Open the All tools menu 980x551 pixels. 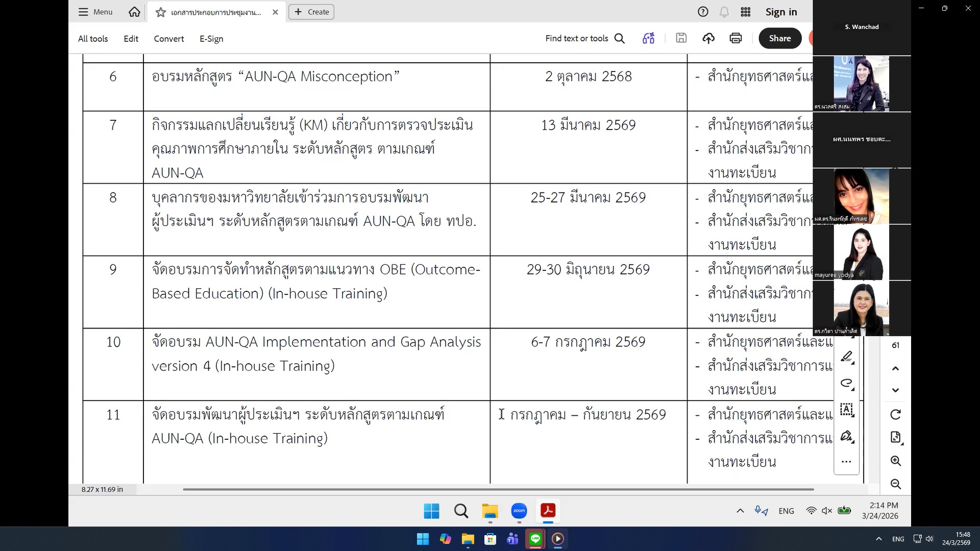(x=93, y=39)
